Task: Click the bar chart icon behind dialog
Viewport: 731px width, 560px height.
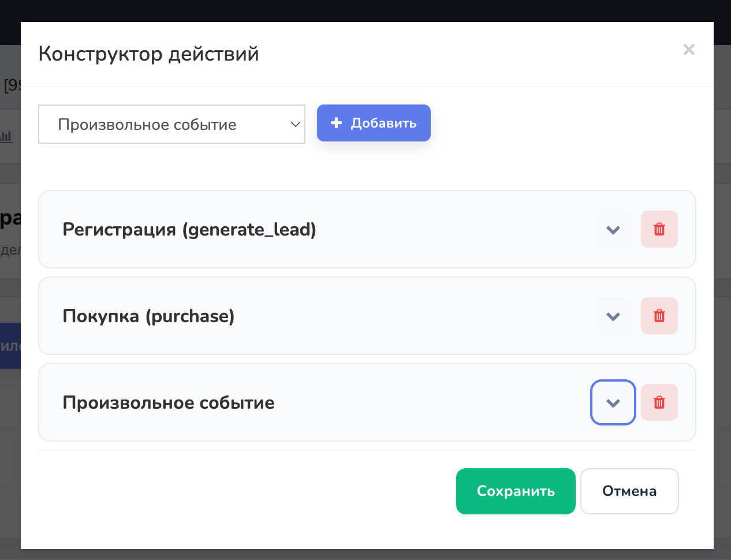Action: pos(6,136)
